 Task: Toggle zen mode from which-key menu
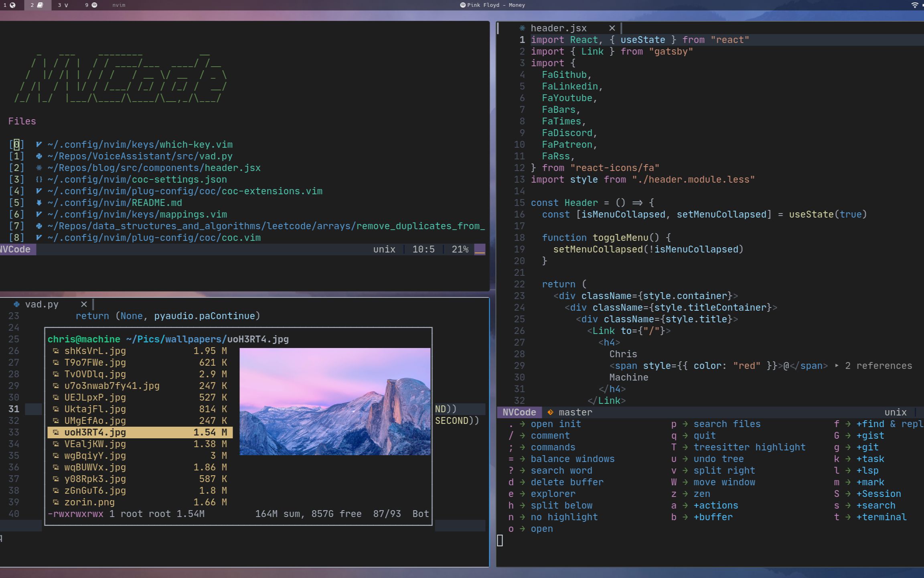click(702, 493)
